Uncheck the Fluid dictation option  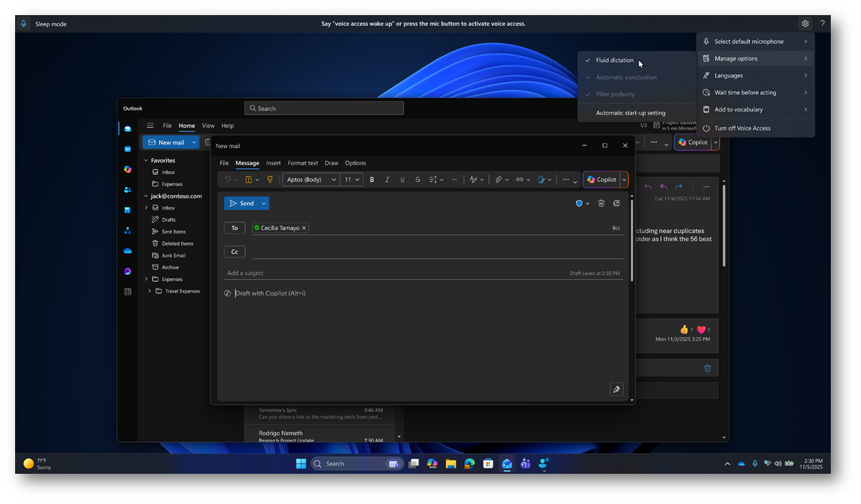point(614,60)
